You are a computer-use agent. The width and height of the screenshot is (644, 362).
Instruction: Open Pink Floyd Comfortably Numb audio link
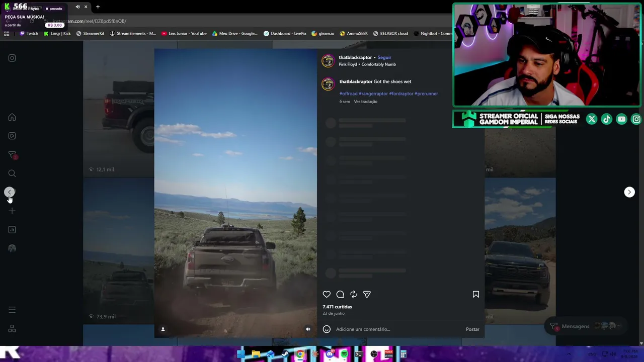pos(367,64)
